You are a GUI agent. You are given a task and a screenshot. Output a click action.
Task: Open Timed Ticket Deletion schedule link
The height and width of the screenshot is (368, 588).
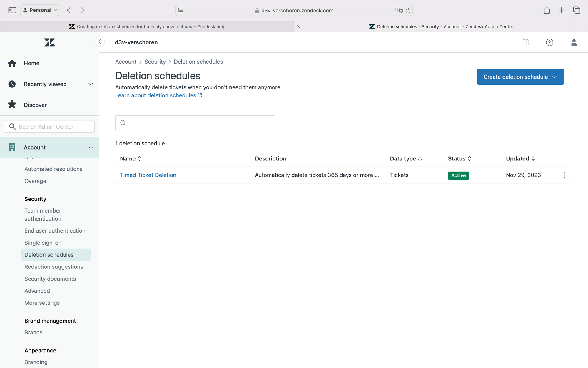tap(148, 175)
